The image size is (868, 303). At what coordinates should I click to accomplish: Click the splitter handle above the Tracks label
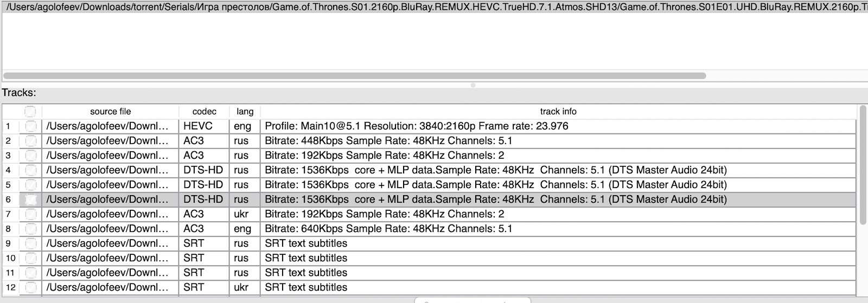click(x=473, y=85)
